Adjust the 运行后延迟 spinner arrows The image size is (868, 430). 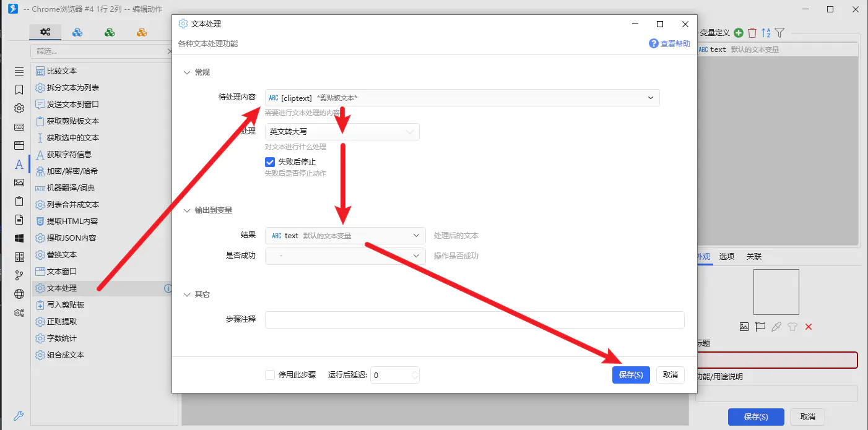click(x=415, y=375)
